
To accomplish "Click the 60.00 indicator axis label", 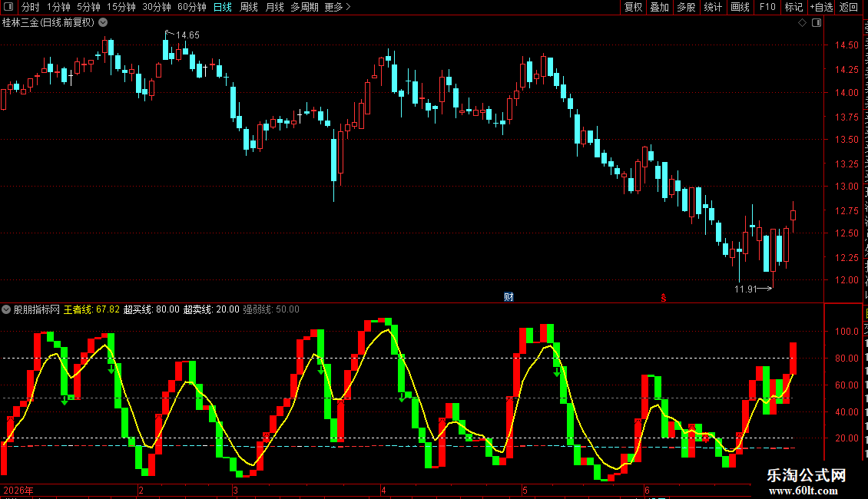I will tap(846, 385).
